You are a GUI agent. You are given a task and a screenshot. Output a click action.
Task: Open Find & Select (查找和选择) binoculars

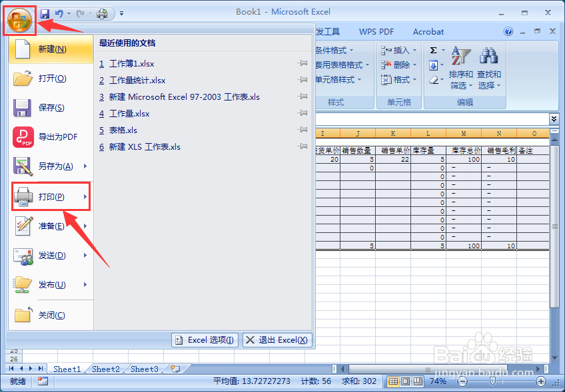tap(489, 68)
